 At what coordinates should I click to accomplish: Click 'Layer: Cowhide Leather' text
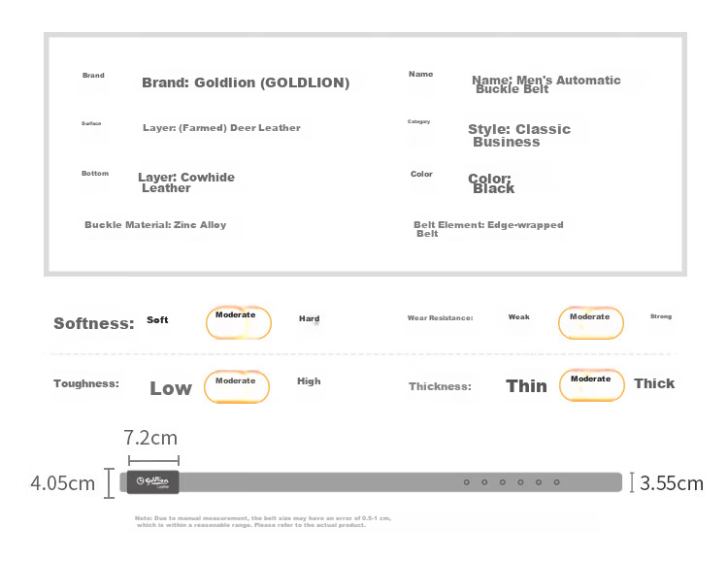click(x=186, y=182)
